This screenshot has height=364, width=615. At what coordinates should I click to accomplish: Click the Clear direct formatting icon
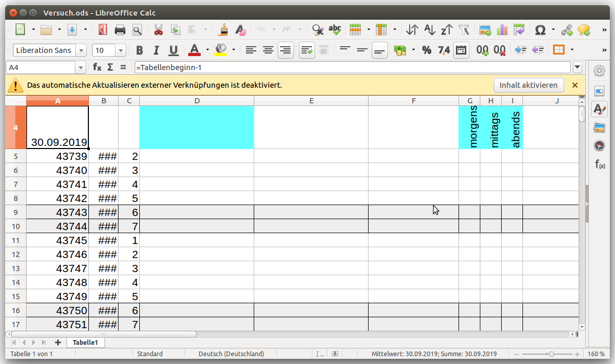[240, 30]
